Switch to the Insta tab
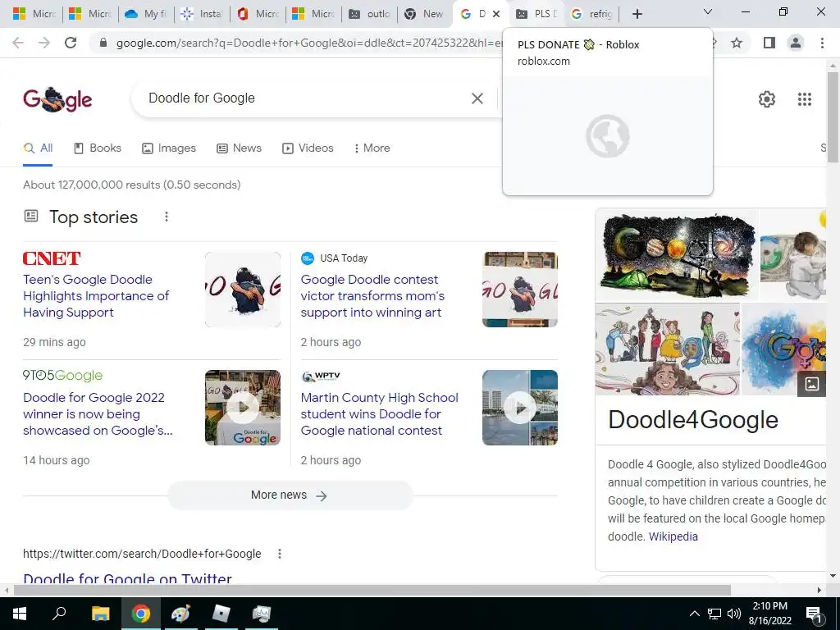The image size is (840, 630). (202, 14)
